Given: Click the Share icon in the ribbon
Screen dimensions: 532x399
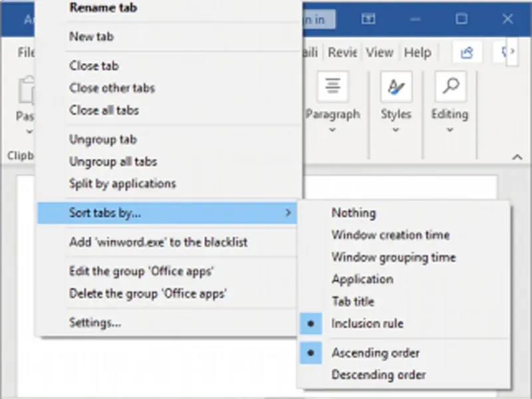Looking at the screenshot, I should 467,53.
